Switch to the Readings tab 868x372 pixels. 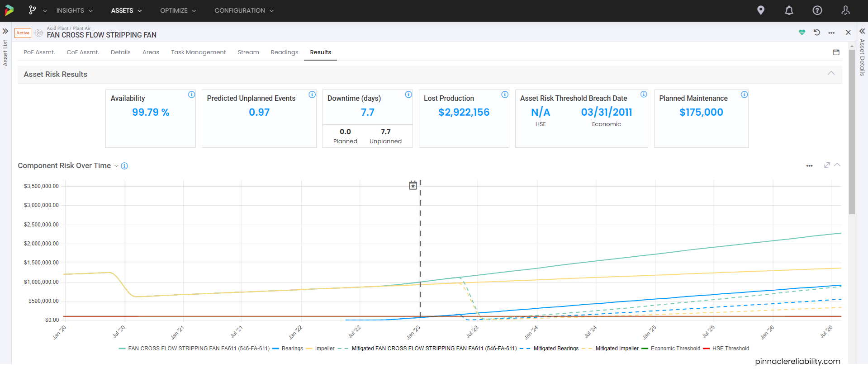click(x=285, y=52)
